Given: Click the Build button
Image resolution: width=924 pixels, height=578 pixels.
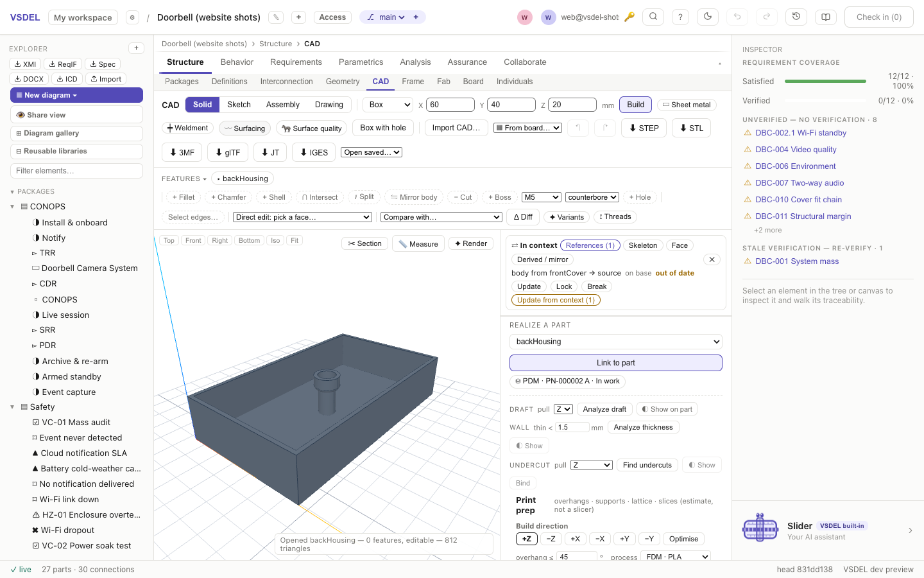Looking at the screenshot, I should [x=636, y=105].
